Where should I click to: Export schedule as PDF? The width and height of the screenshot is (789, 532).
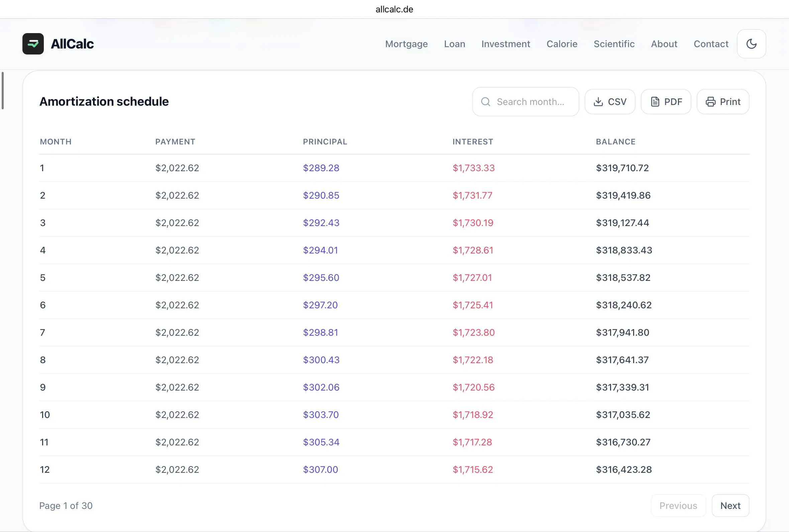coord(666,102)
